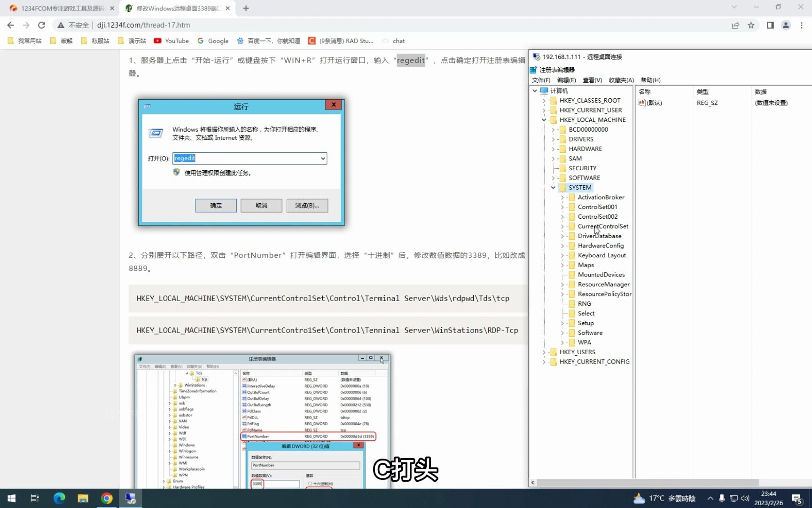Click the scrollbar left arrow in registry editor

pyautogui.click(x=532, y=483)
